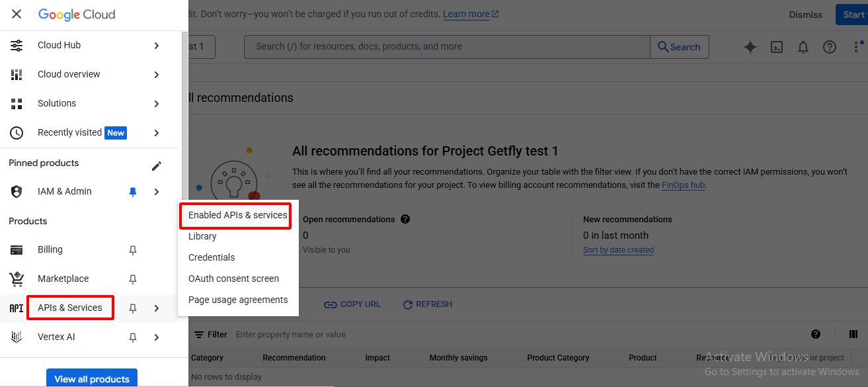The width and height of the screenshot is (868, 387).
Task: Expand Recently visited submenu arrow
Action: tap(157, 133)
